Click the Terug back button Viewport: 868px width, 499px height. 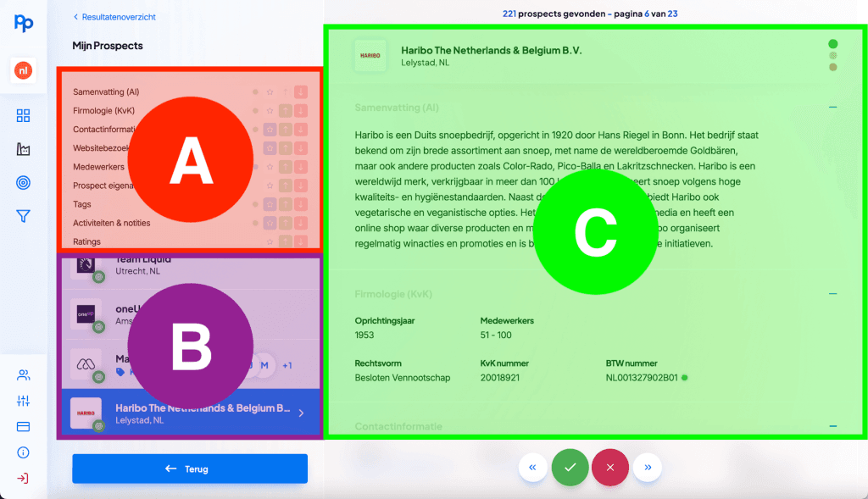coord(190,469)
